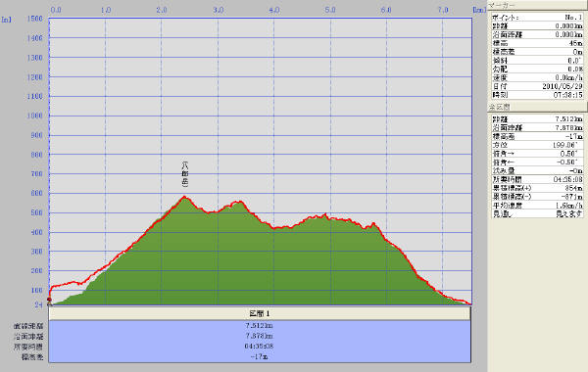Click the -0.50° depression angle value
Screen dimensions: 588x372
point(567,163)
